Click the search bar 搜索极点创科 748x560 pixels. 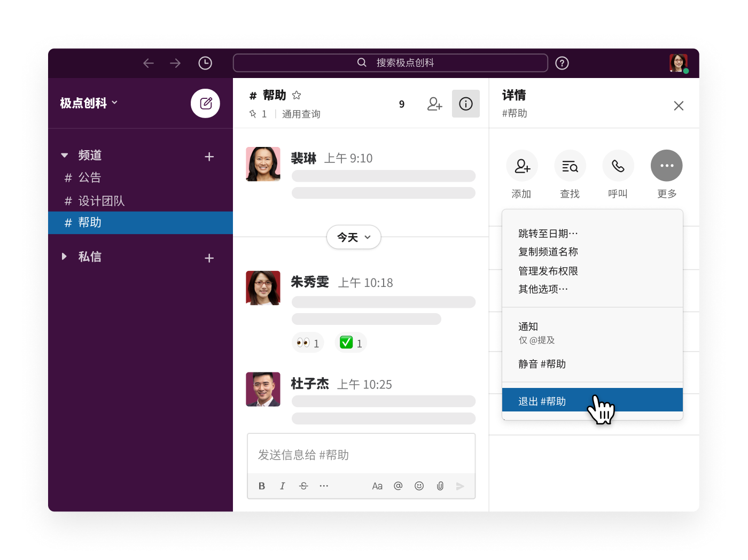pyautogui.click(x=391, y=63)
